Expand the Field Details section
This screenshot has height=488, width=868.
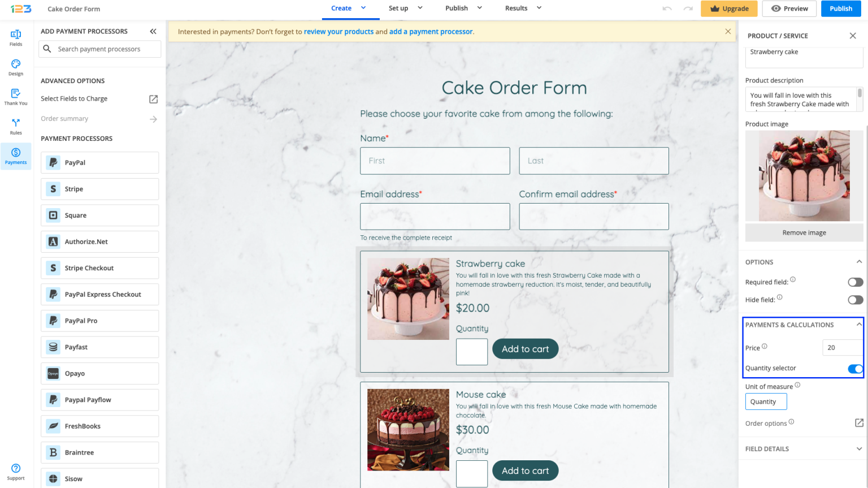859,449
